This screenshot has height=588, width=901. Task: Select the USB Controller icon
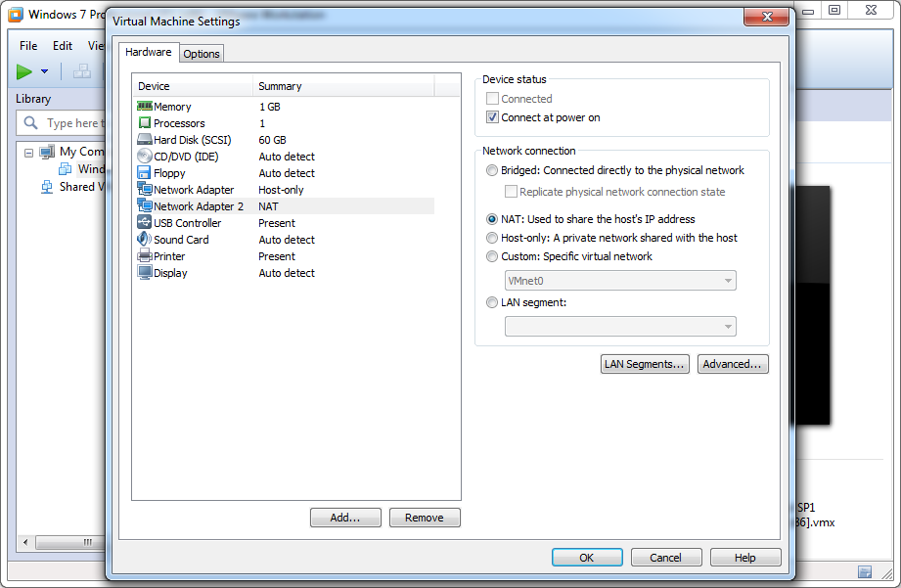(x=145, y=223)
